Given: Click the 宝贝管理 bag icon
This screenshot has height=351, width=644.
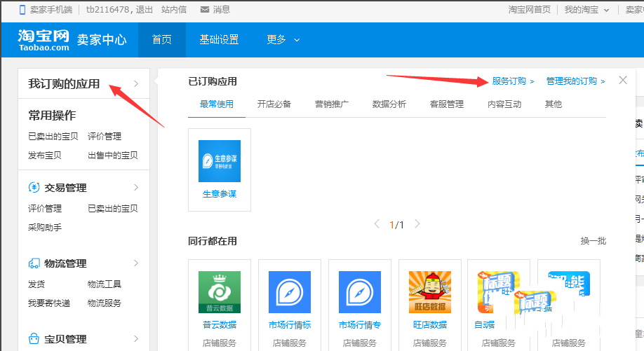Looking at the screenshot, I should (34, 338).
